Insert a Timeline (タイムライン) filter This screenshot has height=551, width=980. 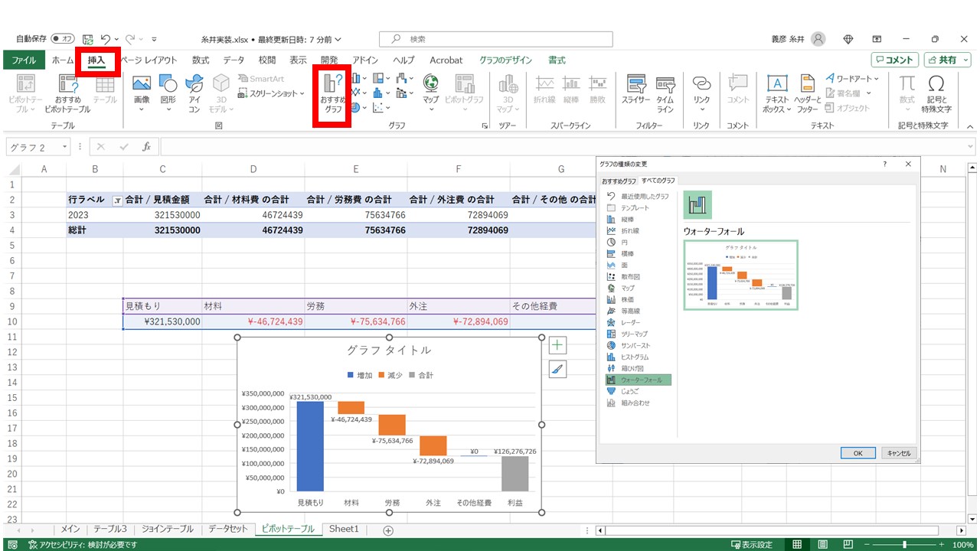coord(665,93)
